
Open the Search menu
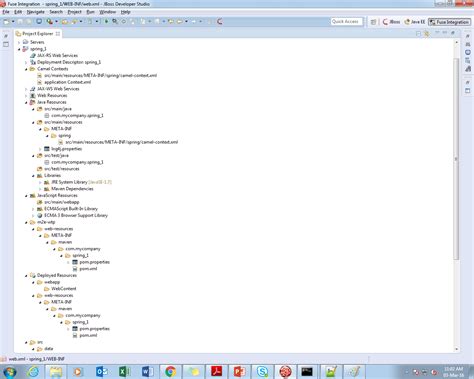click(x=56, y=12)
